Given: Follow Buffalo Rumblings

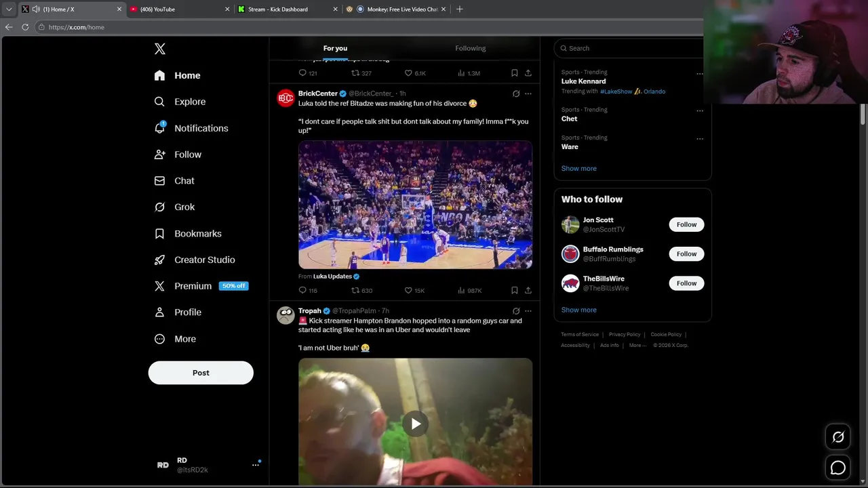Looking at the screenshot, I should point(686,254).
